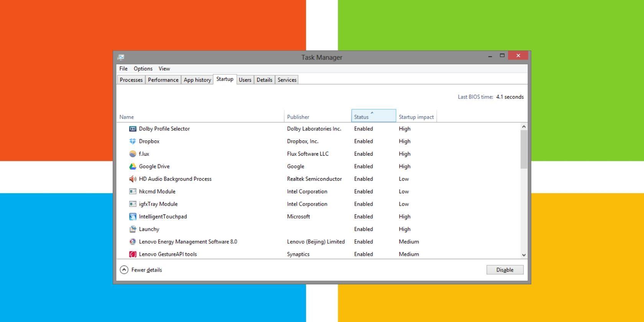The image size is (644, 322).
Task: Collapse view with Fewer details
Action: (x=141, y=270)
